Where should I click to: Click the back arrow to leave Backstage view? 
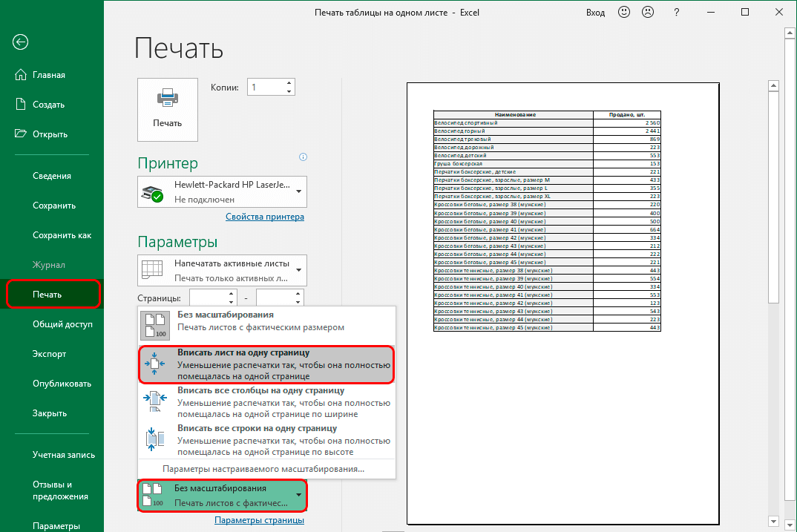point(20,42)
